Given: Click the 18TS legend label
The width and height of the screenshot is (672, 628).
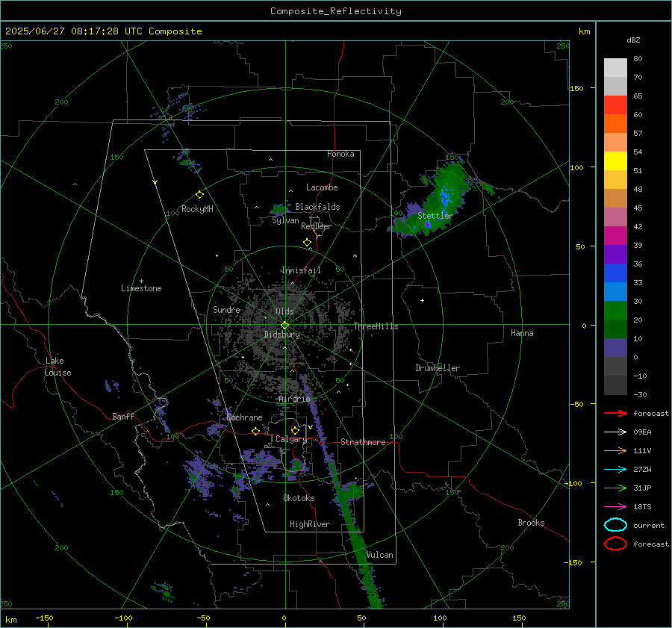Looking at the screenshot, I should [x=642, y=507].
